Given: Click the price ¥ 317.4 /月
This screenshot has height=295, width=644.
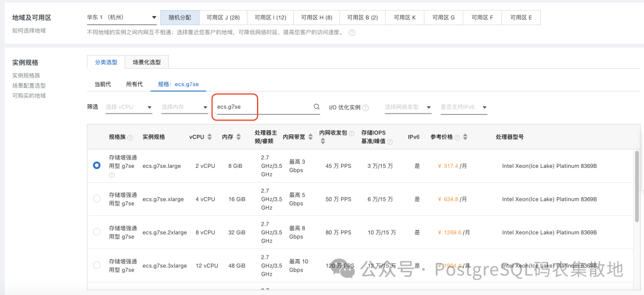Looking at the screenshot, I should tap(453, 166).
